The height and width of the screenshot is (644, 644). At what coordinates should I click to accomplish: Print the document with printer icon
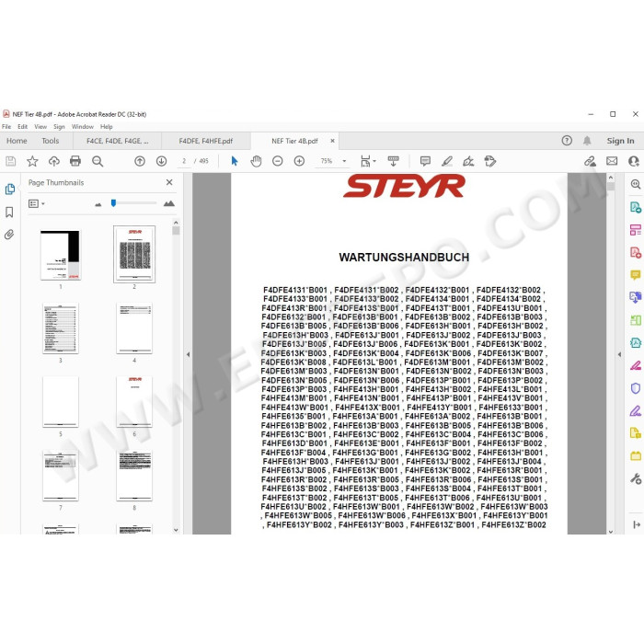75,161
